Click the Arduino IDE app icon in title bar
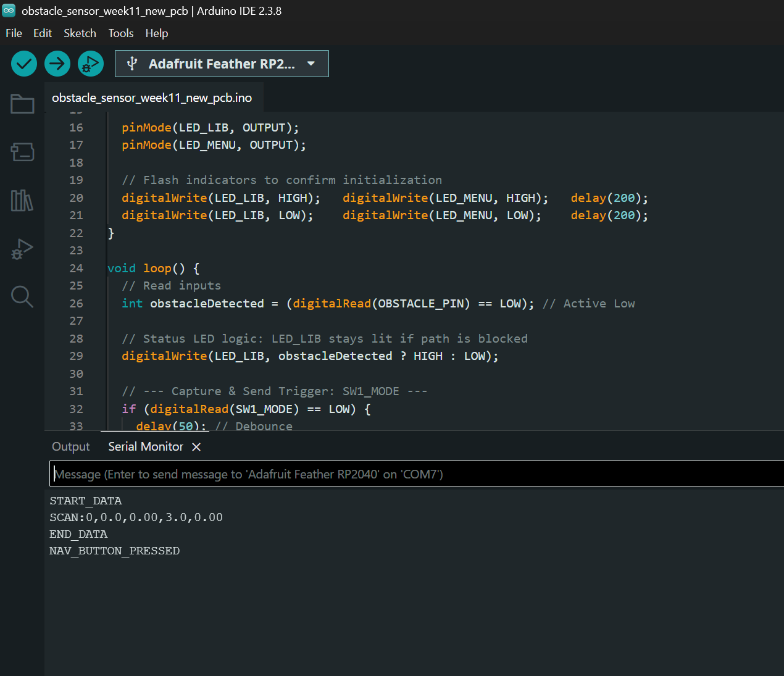 (x=9, y=10)
